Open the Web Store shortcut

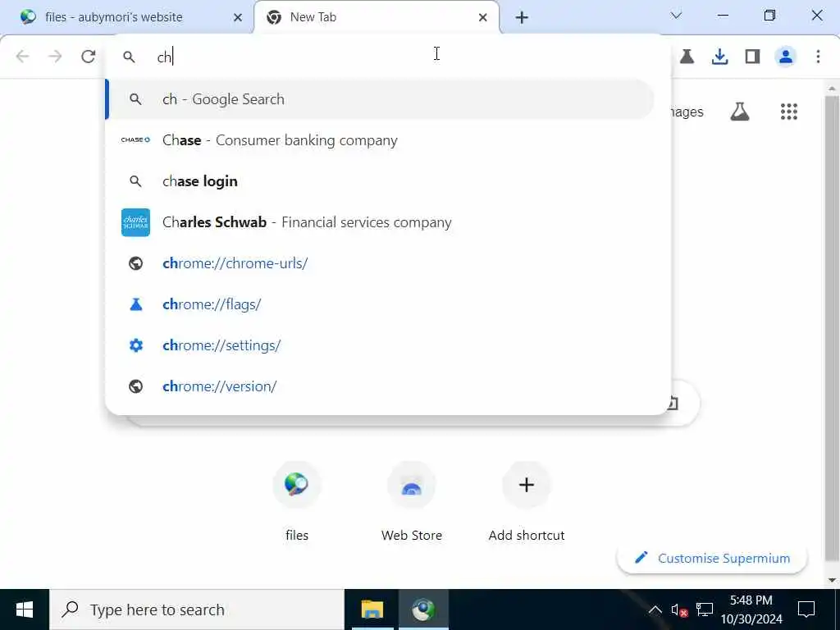(412, 502)
